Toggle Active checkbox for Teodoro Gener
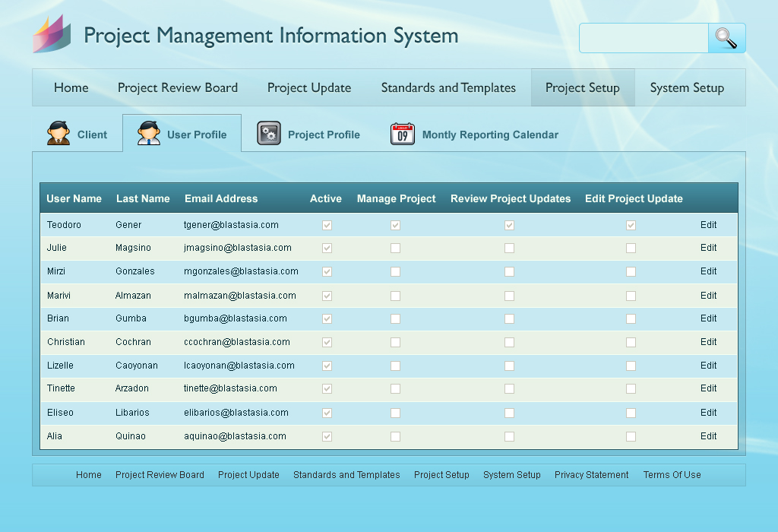This screenshot has width=778, height=532. (327, 225)
